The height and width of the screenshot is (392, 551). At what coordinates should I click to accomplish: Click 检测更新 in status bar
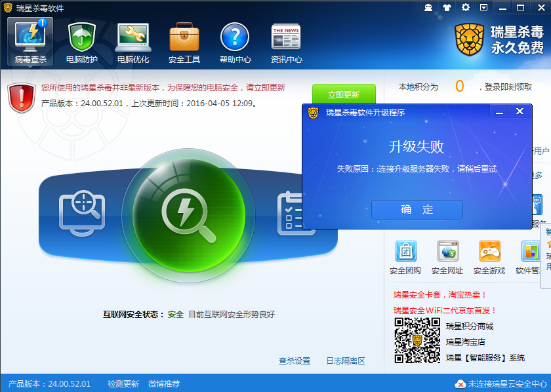[x=123, y=384]
